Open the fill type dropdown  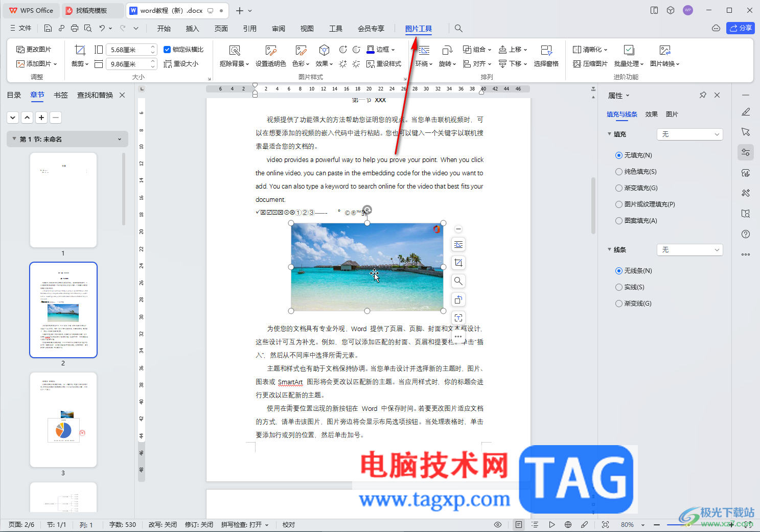click(689, 134)
